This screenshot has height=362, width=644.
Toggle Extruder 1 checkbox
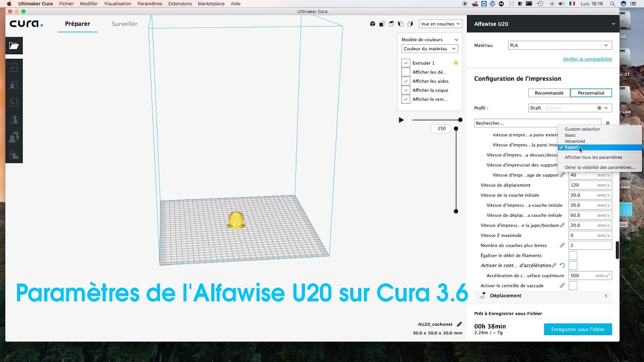point(406,63)
